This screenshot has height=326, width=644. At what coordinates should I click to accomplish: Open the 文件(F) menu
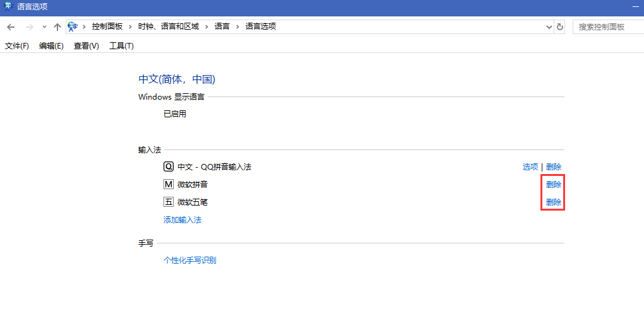[x=17, y=46]
